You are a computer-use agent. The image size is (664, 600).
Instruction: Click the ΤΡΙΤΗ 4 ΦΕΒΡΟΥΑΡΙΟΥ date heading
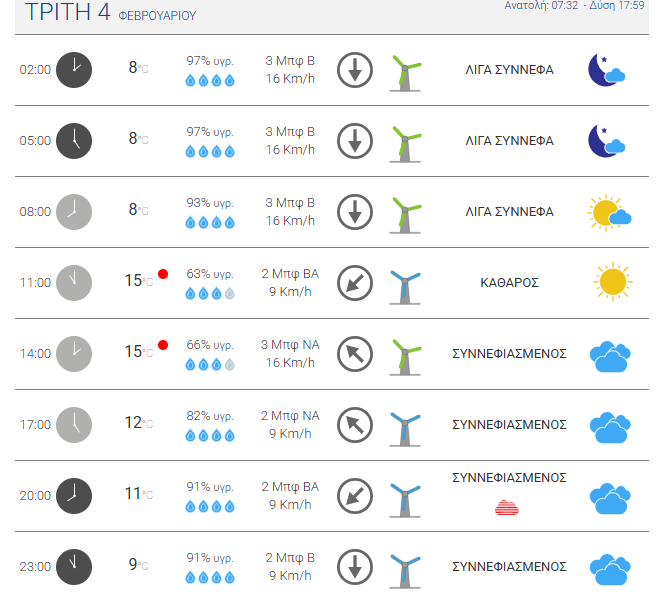point(111,12)
